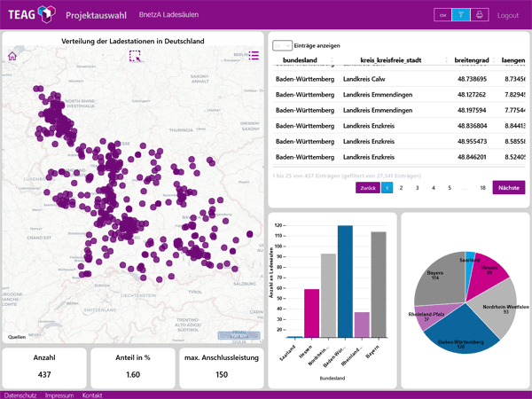Click the csv export button
532x399 pixels.
(442, 15)
